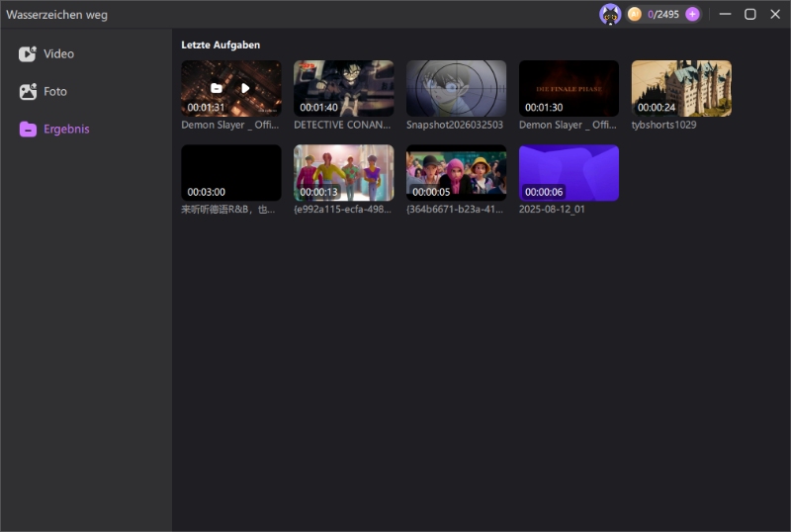Add credits with the purple plus button
The width and height of the screenshot is (791, 532).
click(692, 14)
